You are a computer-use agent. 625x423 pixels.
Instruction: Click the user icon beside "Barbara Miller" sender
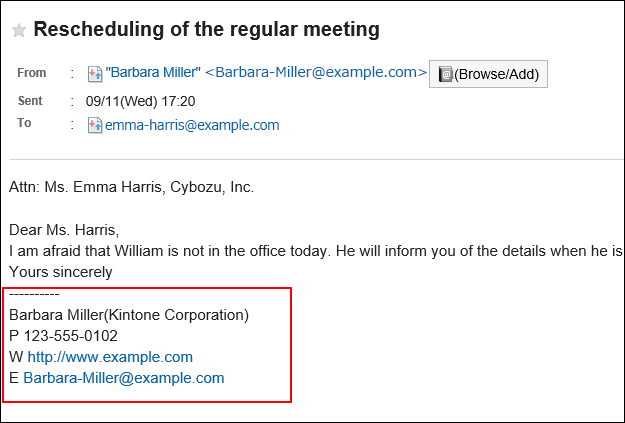[95, 74]
